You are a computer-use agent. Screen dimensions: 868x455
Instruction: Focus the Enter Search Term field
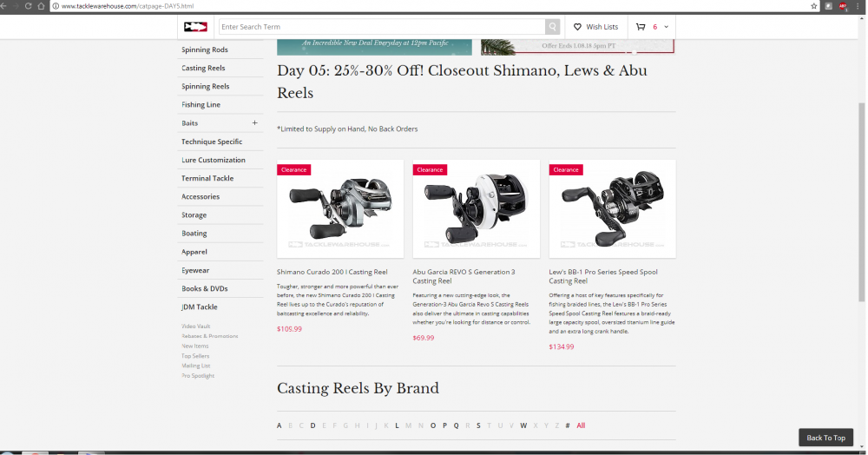(x=382, y=27)
